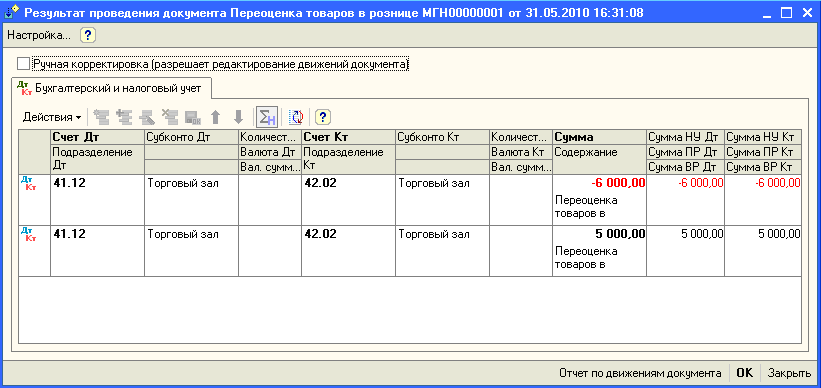821x388 pixels.
Task: Click the Сумма НУ Дт column header
Action: [x=685, y=137]
